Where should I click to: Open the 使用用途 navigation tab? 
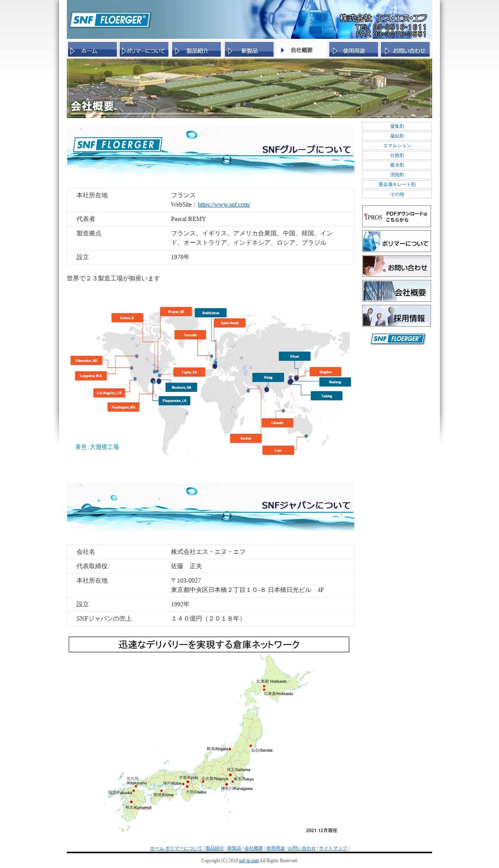[353, 50]
